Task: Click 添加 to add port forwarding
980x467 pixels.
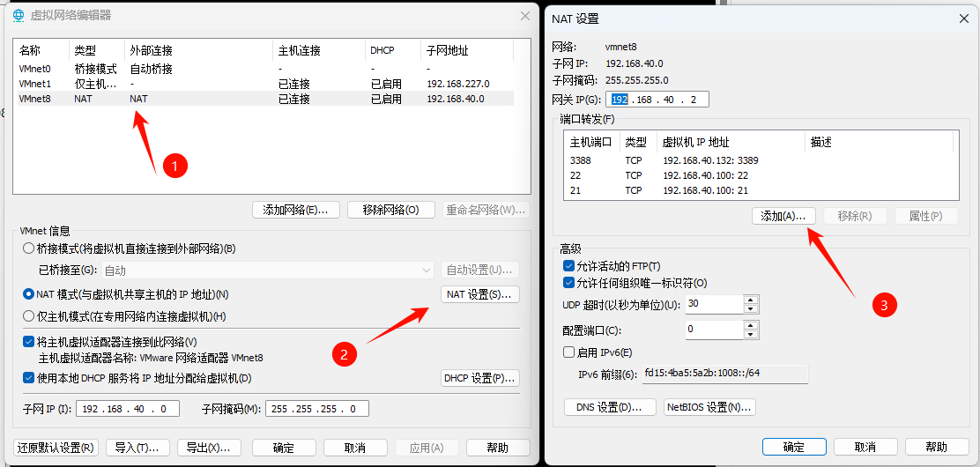Action: pos(783,216)
